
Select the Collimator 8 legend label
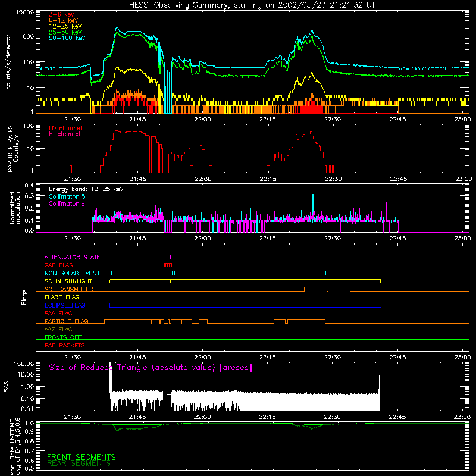(x=67, y=196)
